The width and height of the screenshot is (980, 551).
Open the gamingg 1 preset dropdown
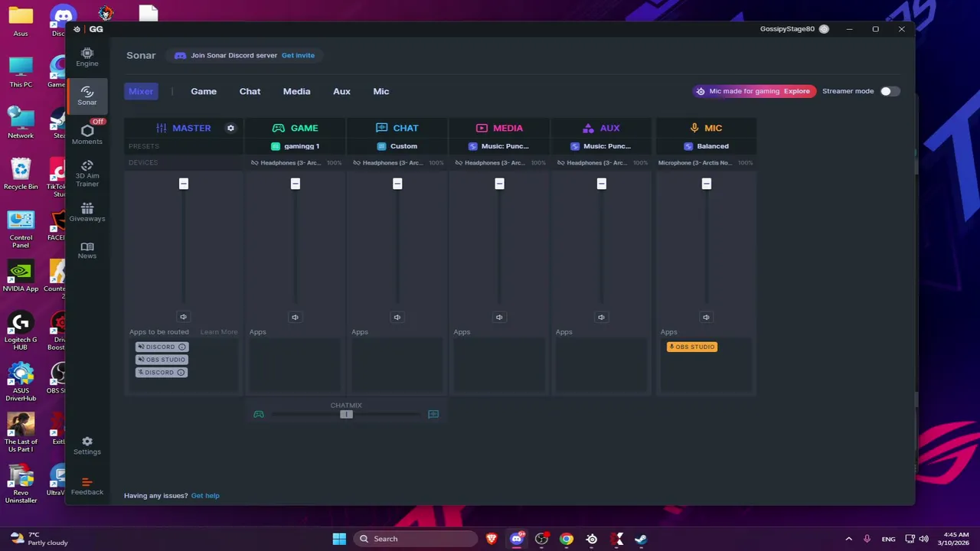(295, 146)
